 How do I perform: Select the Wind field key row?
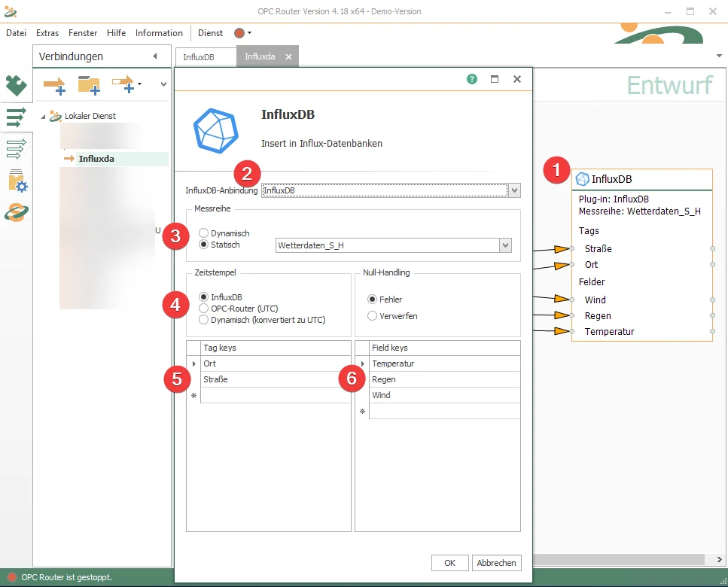pos(444,395)
